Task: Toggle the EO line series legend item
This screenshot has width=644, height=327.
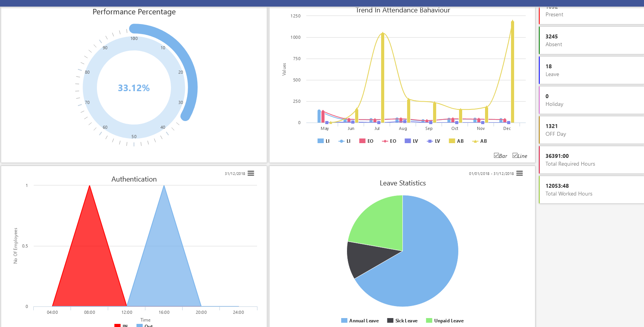Action: pos(389,141)
